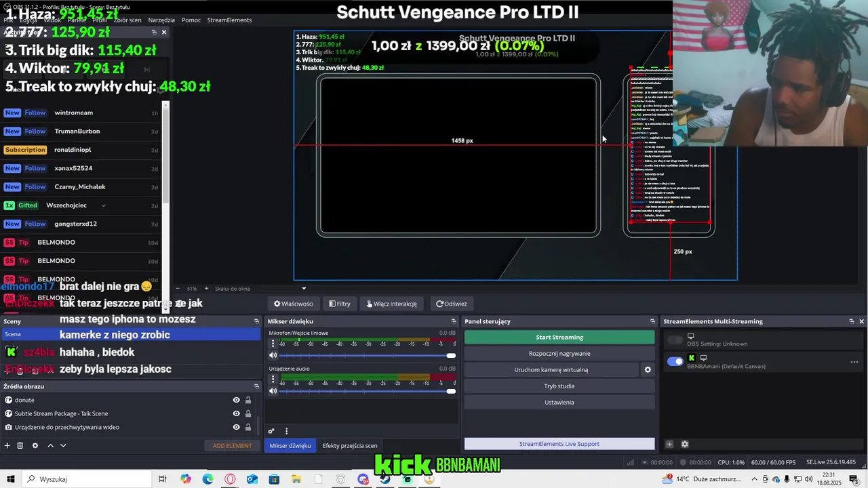Click ADD ELEMENT button
Image resolution: width=868 pixels, height=488 pixels.
[x=232, y=445]
